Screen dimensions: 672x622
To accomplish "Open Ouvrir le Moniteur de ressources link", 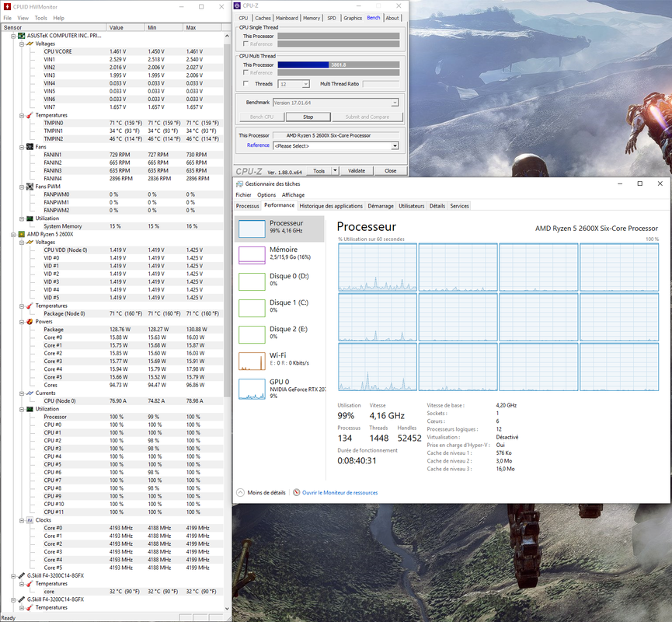I will tap(339, 492).
